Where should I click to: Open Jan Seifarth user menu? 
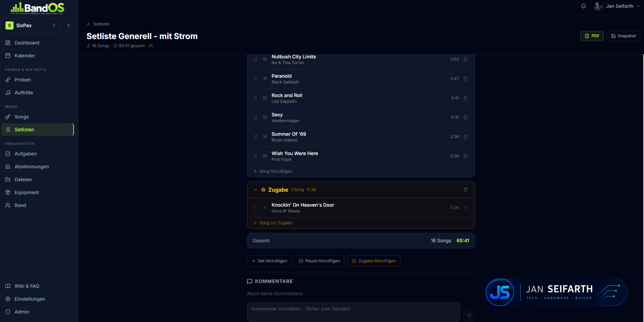617,6
